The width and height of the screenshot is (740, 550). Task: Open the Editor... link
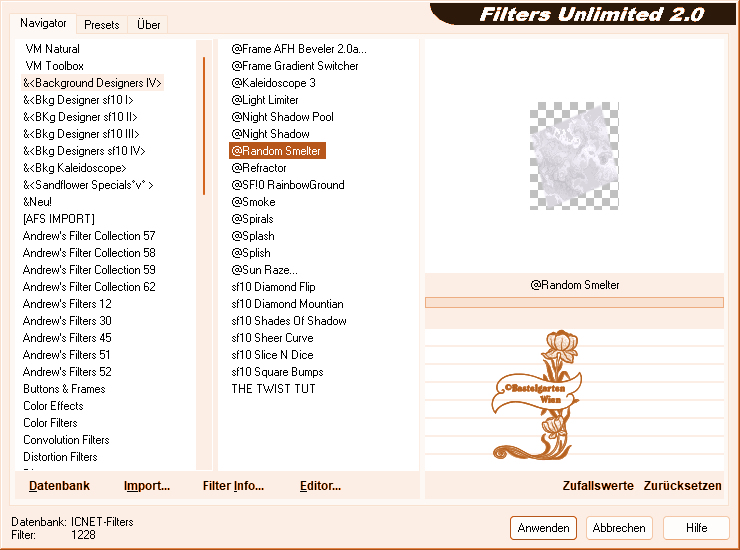(320, 486)
